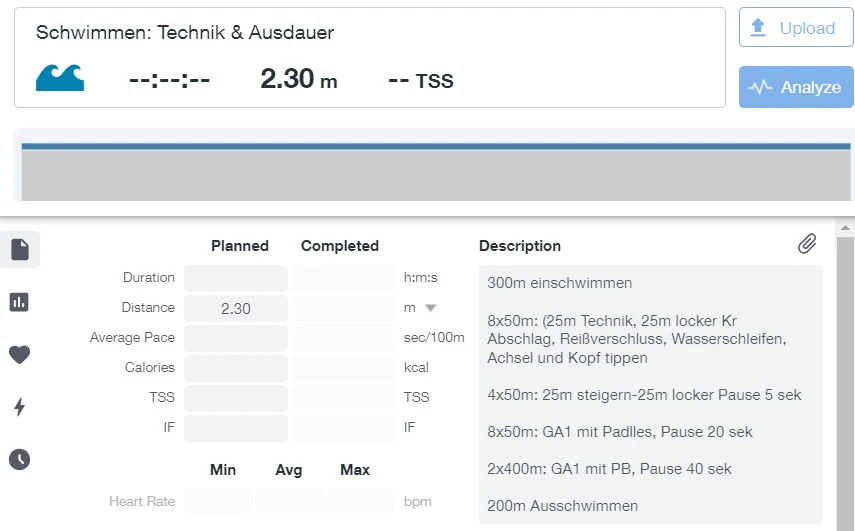Click the completed Duration field
855x531 pixels.
[342, 279]
